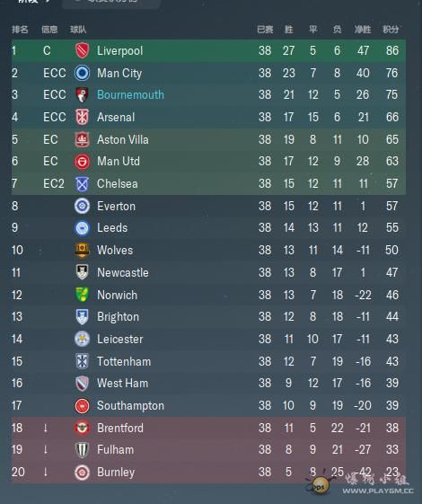Viewport: 422px width, 504px height.
Task: Sort table by 积分 points column
Action: tap(391, 30)
